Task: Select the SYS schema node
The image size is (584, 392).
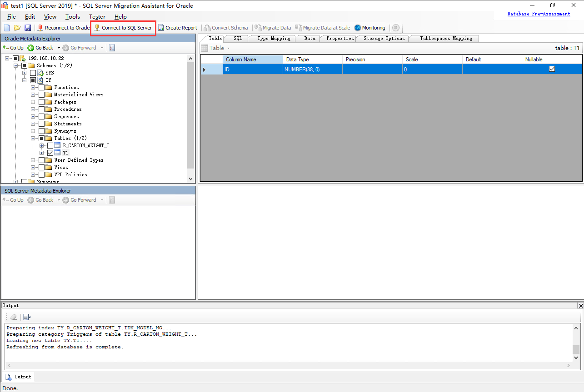Action: click(x=50, y=73)
